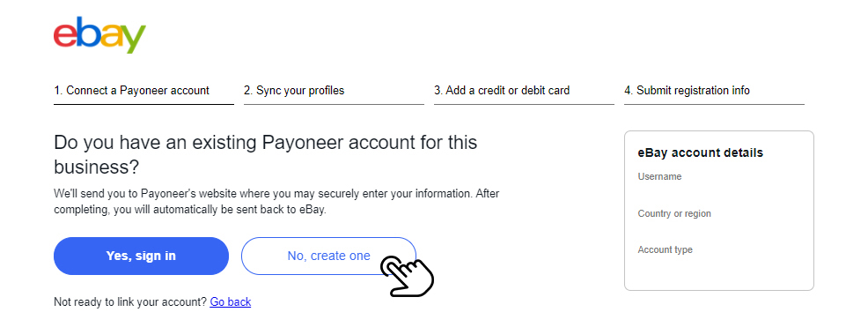Click the "Country or region" label
Image resolution: width=868 pixels, height=327 pixels.
click(x=674, y=214)
